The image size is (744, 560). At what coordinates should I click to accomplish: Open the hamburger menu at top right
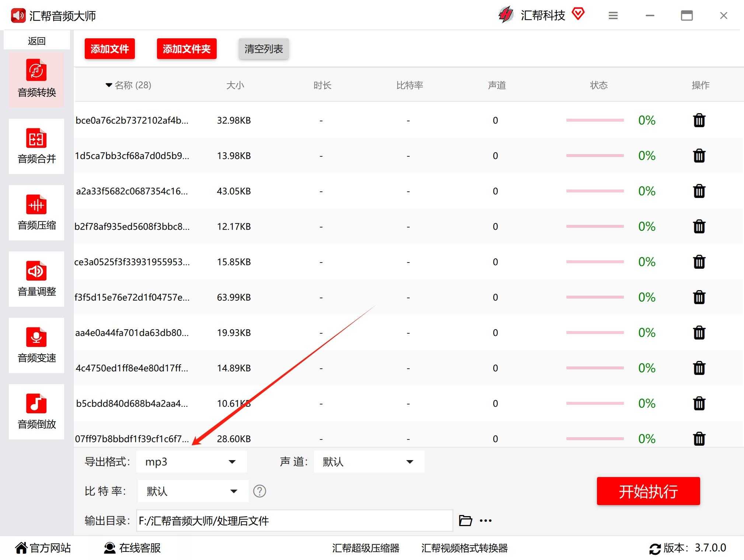pos(613,15)
